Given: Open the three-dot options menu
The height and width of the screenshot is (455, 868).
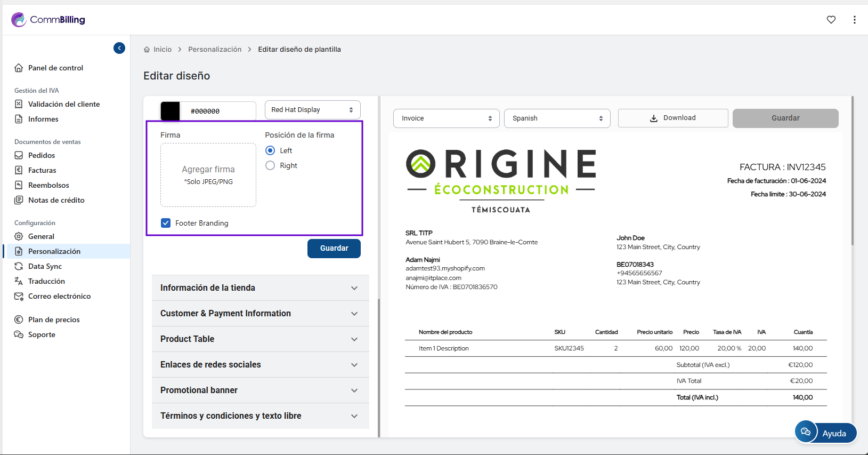Looking at the screenshot, I should pyautogui.click(x=854, y=20).
